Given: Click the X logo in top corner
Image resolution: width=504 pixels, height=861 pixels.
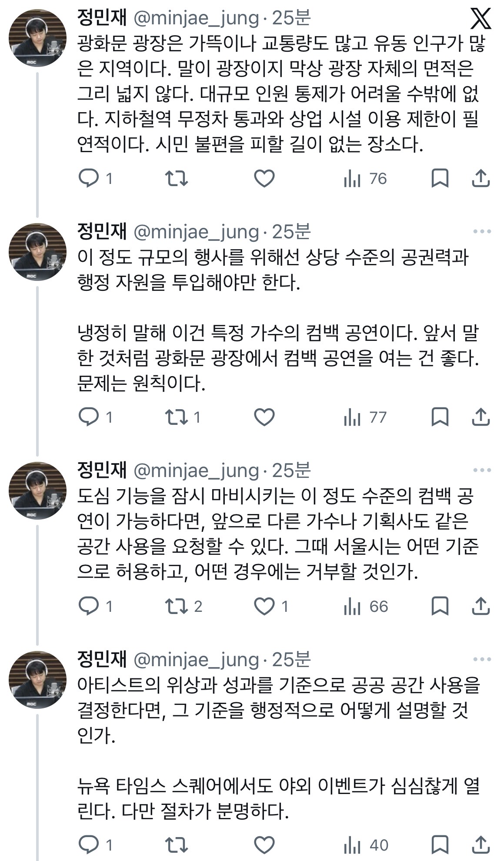Looking at the screenshot, I should pyautogui.click(x=481, y=19).
